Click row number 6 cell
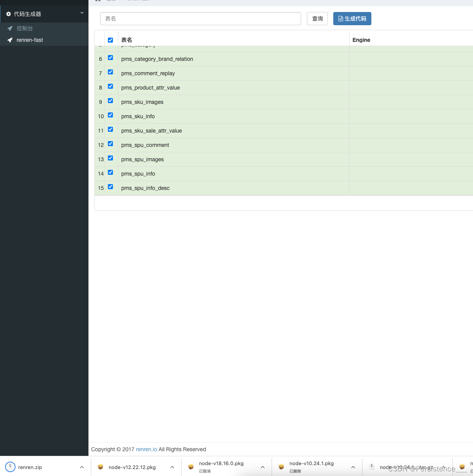473x476 pixels. [x=100, y=59]
